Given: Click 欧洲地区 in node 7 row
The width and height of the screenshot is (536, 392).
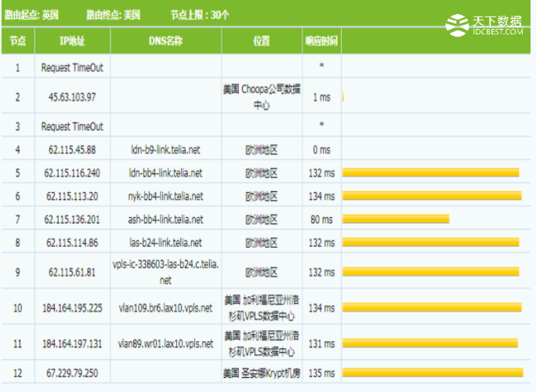Looking at the screenshot, I should (x=262, y=220).
